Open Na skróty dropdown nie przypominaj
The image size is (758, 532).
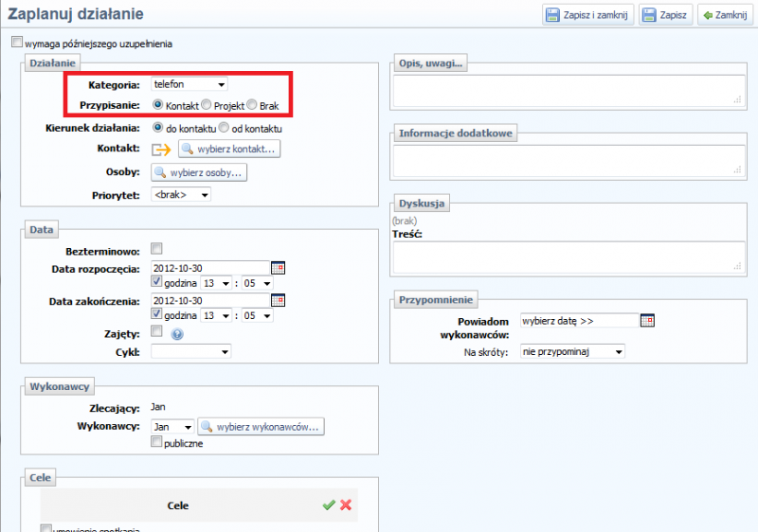[x=572, y=351]
